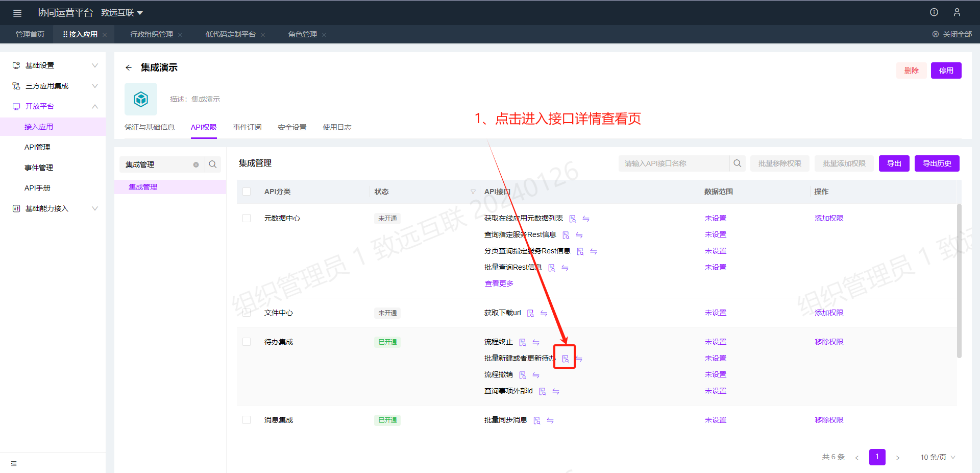Open the user profile icon in header
This screenshot has height=473, width=980.
point(957,12)
